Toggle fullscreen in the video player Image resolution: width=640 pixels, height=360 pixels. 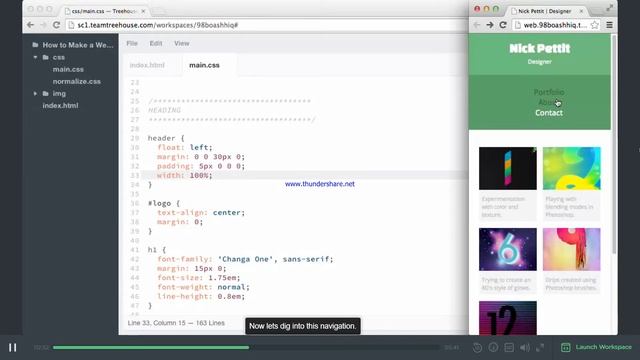pos(540,347)
